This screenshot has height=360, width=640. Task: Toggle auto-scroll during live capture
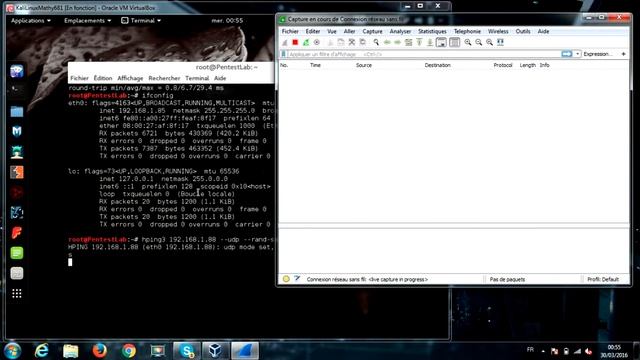pos(441,42)
